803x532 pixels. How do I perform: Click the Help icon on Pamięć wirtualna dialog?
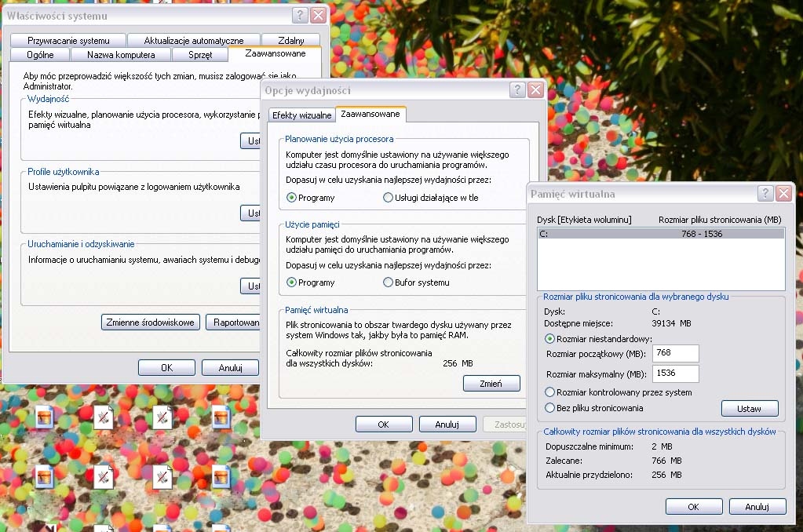(765, 193)
